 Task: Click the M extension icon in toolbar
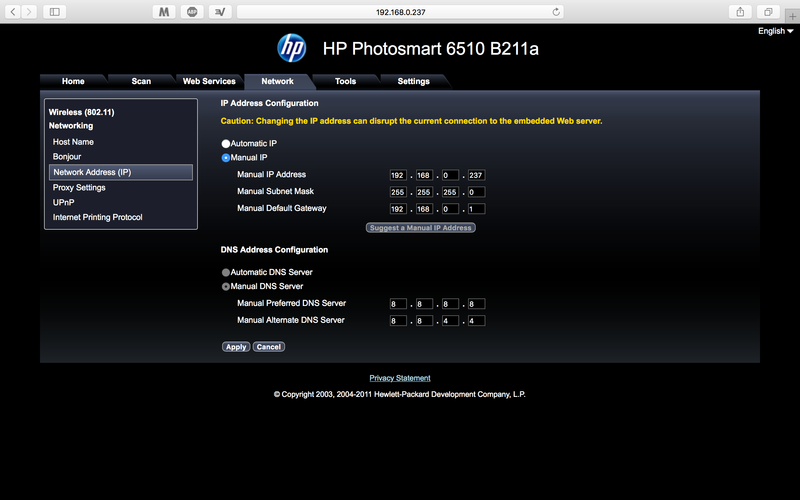(164, 12)
